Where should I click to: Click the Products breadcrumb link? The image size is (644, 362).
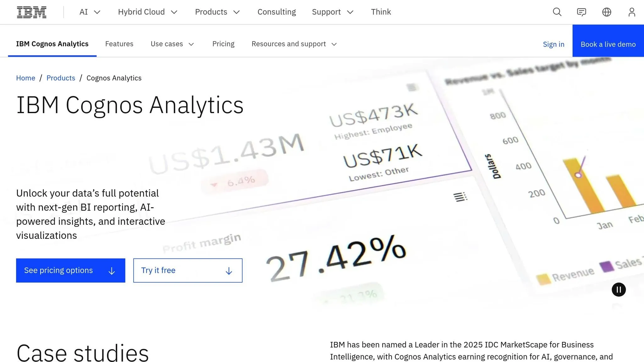[61, 78]
